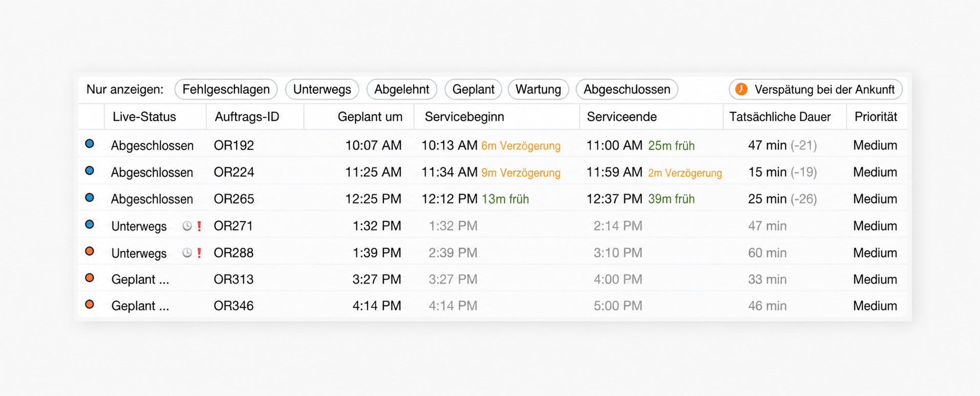
Task: Click the Abgeschlossen status in the OR192 row
Action: tap(152, 145)
